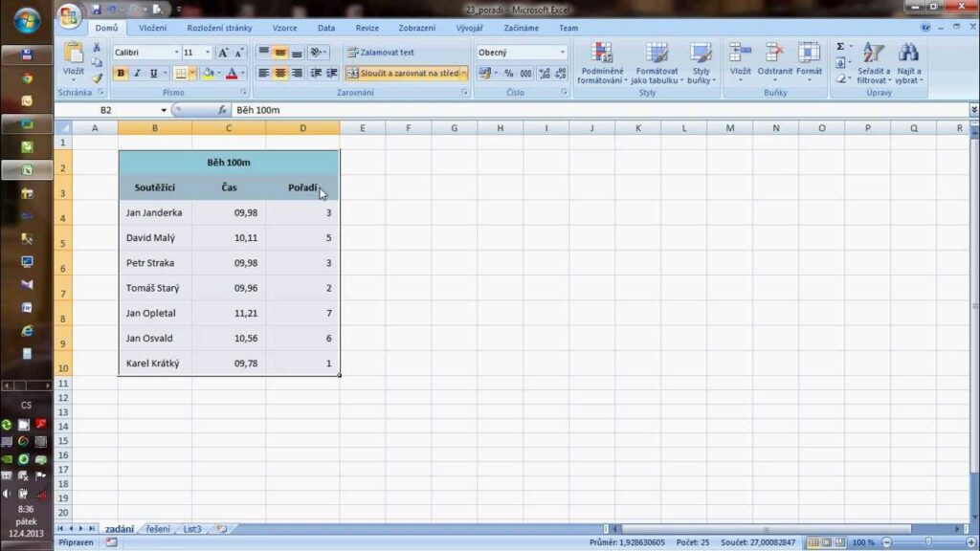Toggle bold formatting button

pos(122,73)
